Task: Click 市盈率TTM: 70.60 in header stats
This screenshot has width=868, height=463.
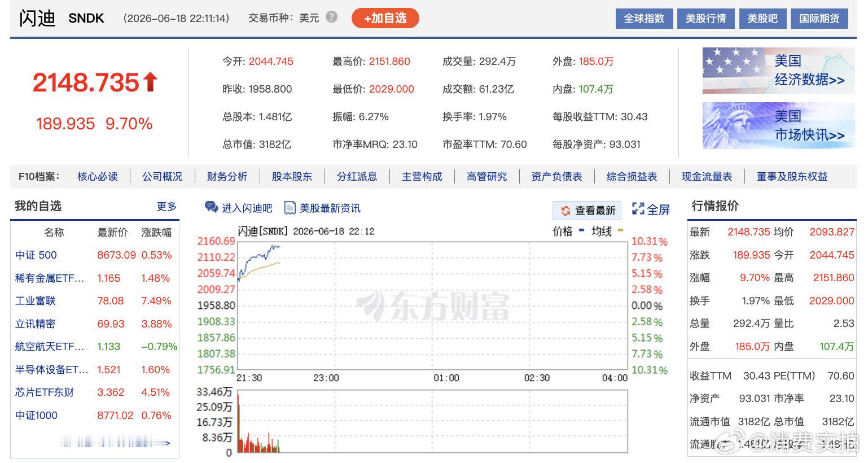Action: [x=484, y=145]
